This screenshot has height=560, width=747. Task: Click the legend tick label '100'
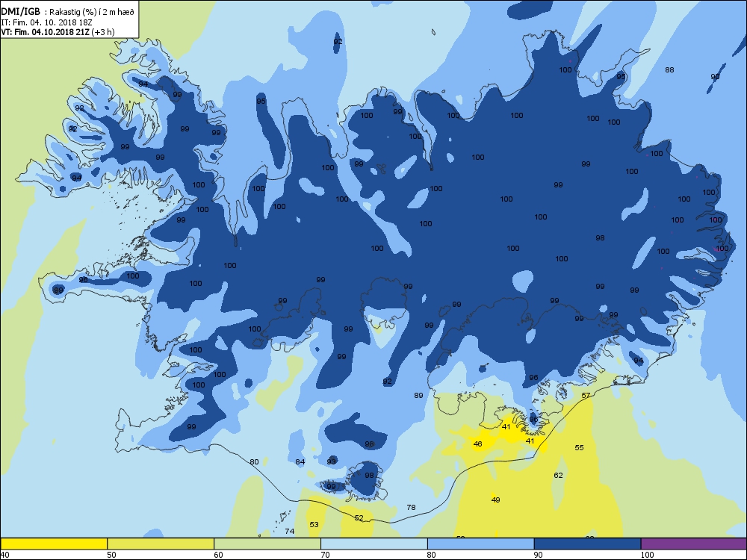[647, 555]
